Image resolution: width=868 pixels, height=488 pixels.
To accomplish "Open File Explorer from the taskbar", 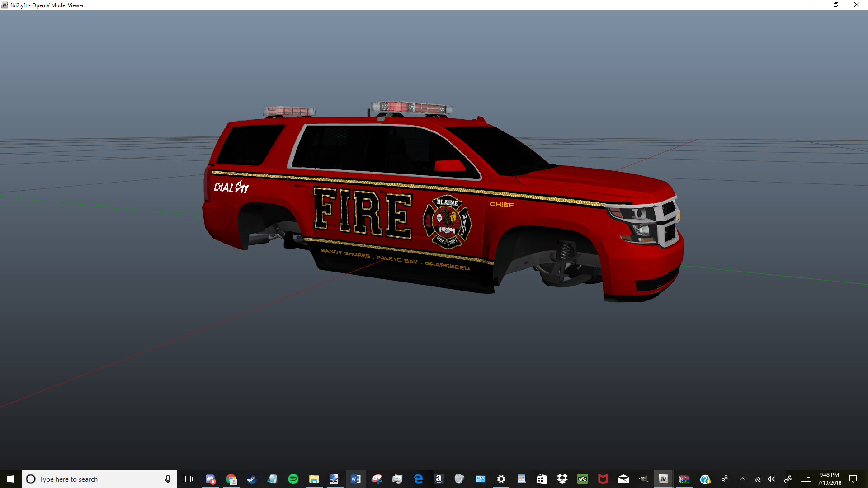I will click(x=314, y=479).
